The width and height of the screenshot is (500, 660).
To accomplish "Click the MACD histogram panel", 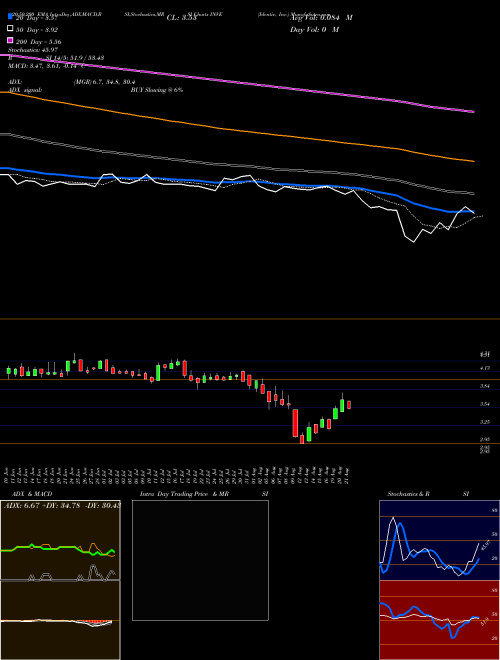I will point(60,620).
